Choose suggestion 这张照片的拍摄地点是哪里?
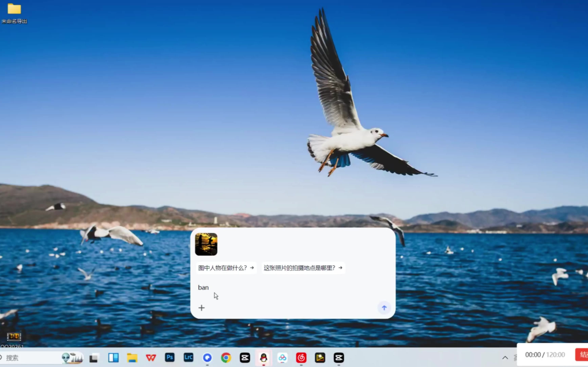This screenshot has width=588, height=367. tap(303, 268)
